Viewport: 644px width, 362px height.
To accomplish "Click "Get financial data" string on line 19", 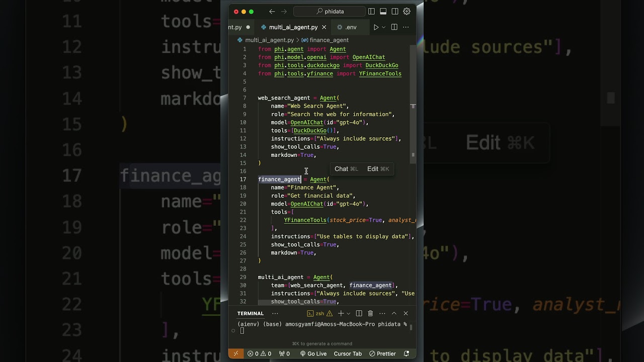I will (320, 196).
